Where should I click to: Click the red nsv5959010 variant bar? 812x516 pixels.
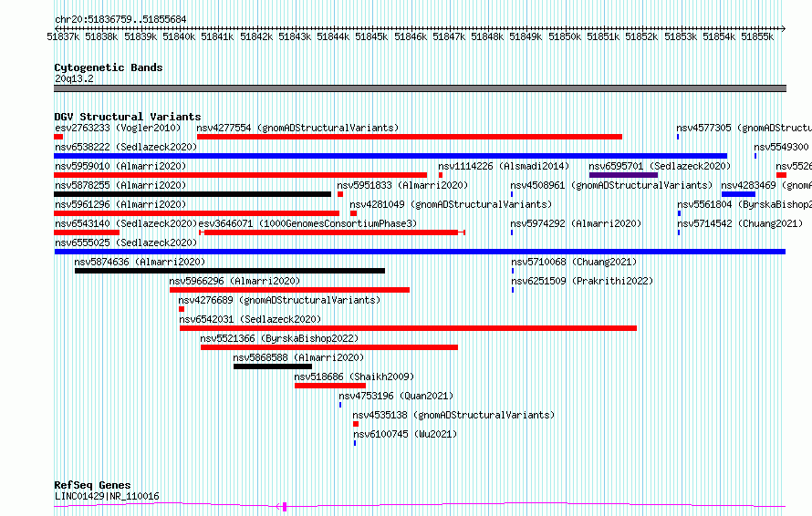[240, 175]
